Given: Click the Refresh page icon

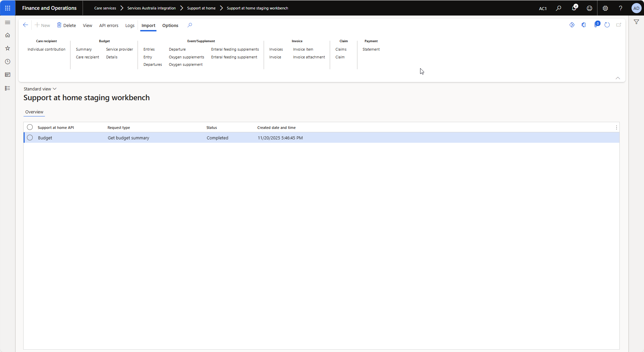Looking at the screenshot, I should click(x=607, y=25).
